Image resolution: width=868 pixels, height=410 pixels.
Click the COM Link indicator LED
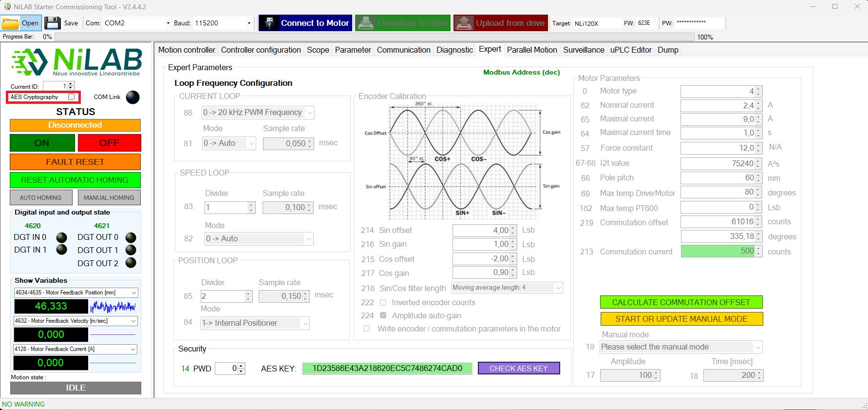pyautogui.click(x=132, y=98)
